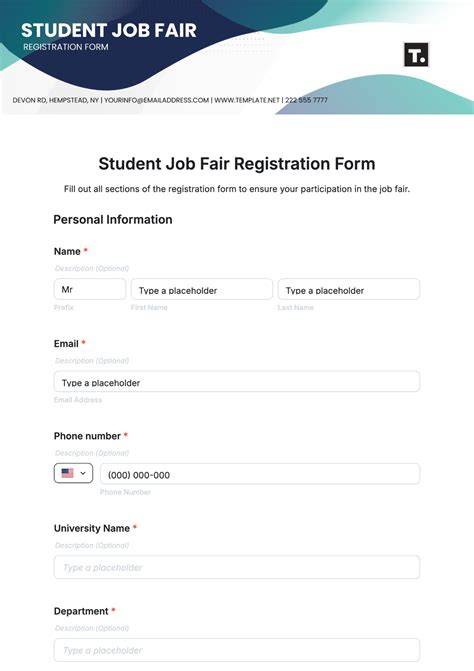The image size is (474, 671).
Task: Click the phone number (000) 000-000 field
Action: [x=260, y=474]
